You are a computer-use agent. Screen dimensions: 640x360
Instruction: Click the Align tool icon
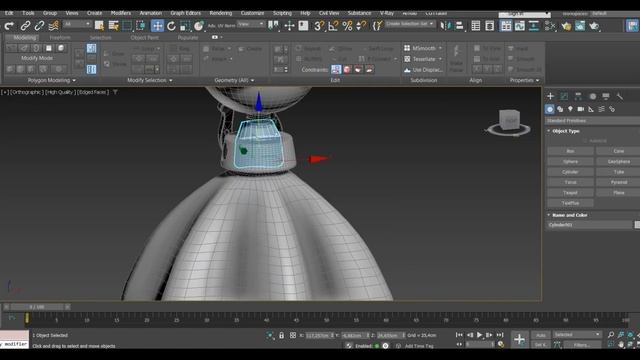click(x=460, y=26)
